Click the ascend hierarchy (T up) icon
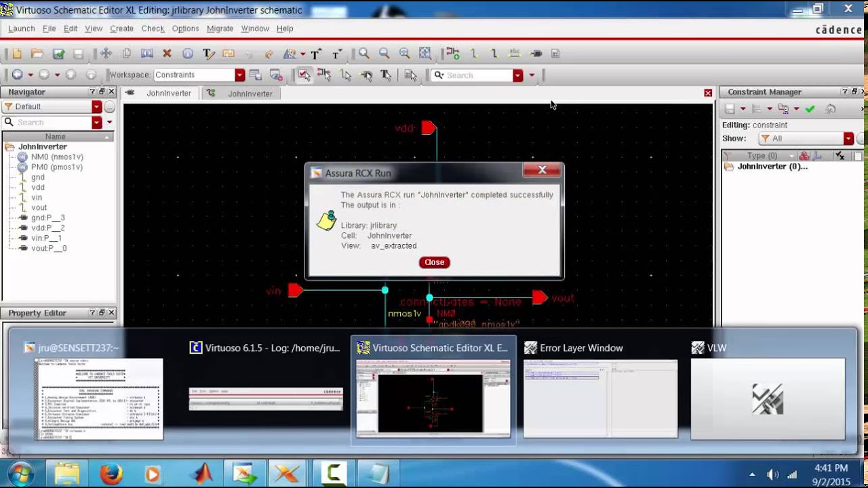The height and width of the screenshot is (488, 868). 316,54
